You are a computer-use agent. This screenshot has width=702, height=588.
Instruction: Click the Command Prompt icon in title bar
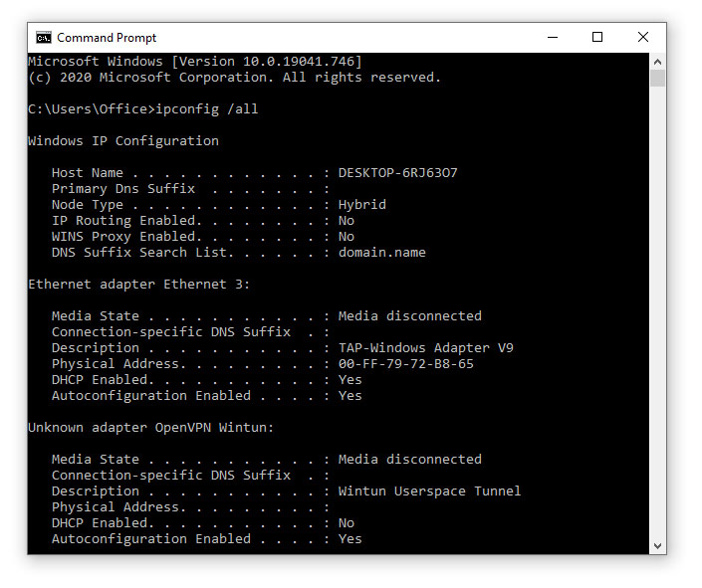pos(44,38)
